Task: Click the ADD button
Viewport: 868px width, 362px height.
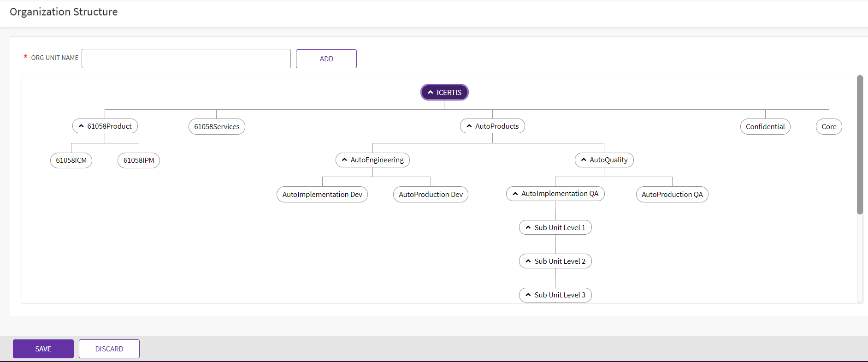Action: (326, 59)
